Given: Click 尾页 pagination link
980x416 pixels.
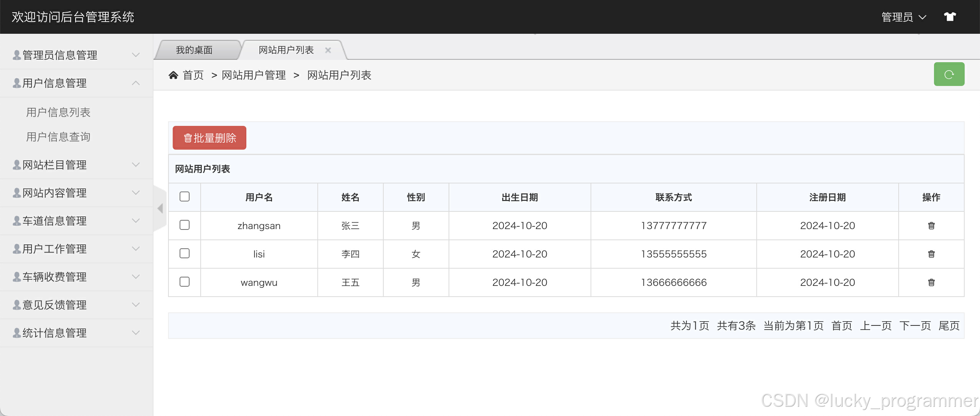Looking at the screenshot, I should (x=949, y=326).
